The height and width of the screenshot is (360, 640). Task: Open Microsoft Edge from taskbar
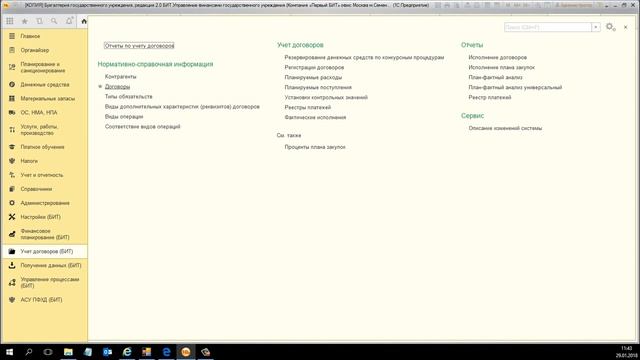(166, 352)
